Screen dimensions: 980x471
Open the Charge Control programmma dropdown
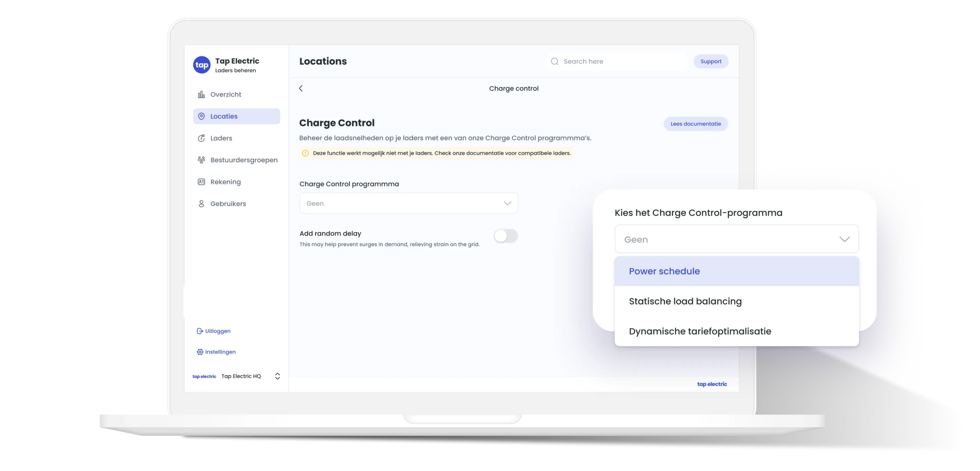click(408, 203)
